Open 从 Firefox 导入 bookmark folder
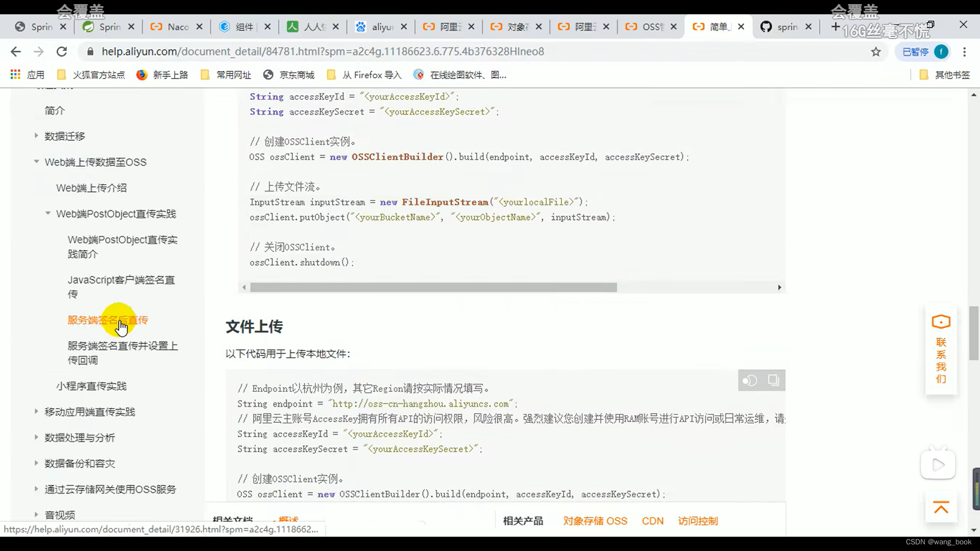The width and height of the screenshot is (980, 551). pos(364,75)
